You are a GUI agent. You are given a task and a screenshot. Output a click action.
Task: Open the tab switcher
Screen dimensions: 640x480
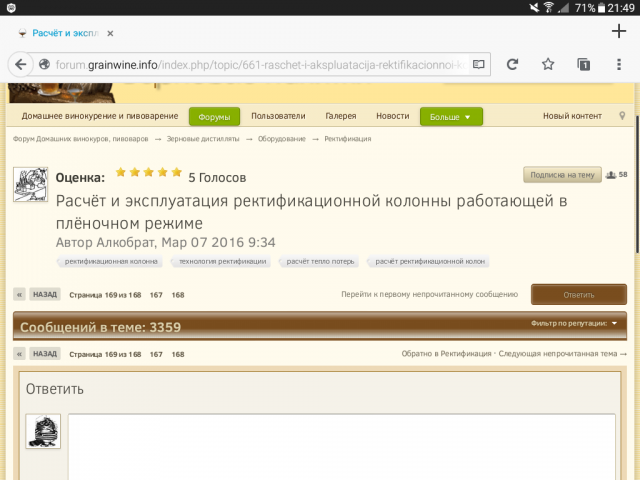coord(583,65)
